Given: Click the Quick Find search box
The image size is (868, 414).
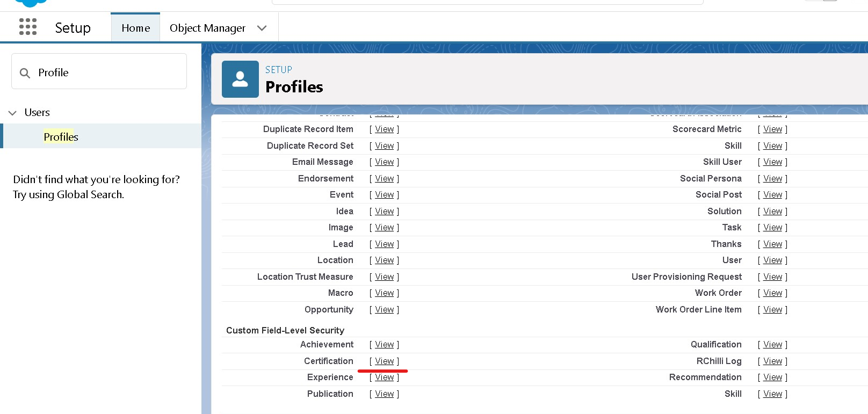Looking at the screenshot, I should coord(99,71).
